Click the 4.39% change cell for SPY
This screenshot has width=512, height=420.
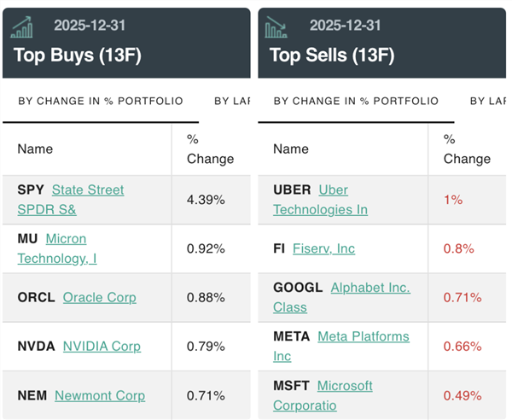coord(206,200)
